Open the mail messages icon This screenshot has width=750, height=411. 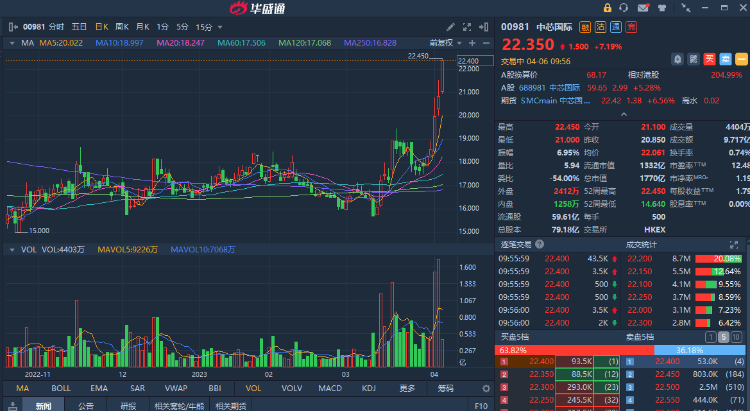643,8
